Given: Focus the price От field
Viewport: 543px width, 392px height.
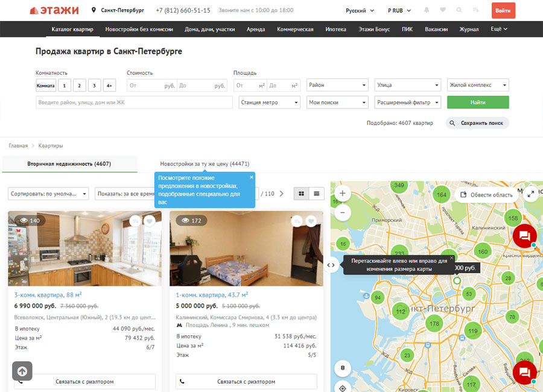Looking at the screenshot, I should [x=152, y=85].
